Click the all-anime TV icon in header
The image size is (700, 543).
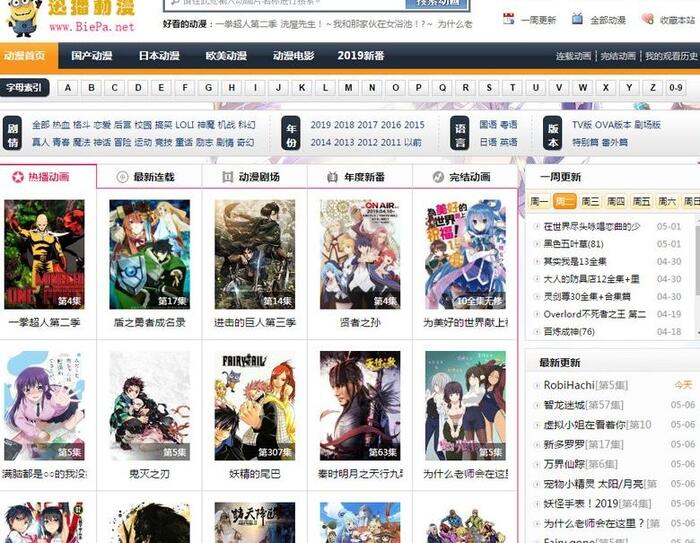pos(577,19)
